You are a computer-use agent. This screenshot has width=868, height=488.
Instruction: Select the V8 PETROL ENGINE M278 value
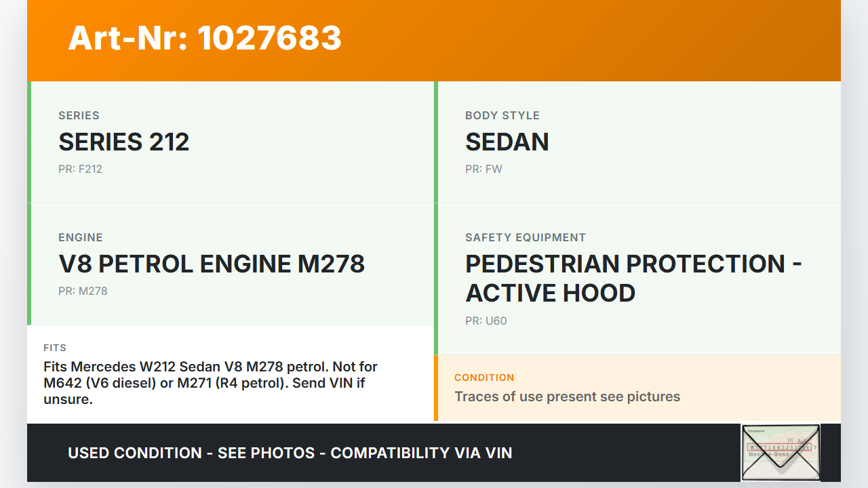[212, 264]
